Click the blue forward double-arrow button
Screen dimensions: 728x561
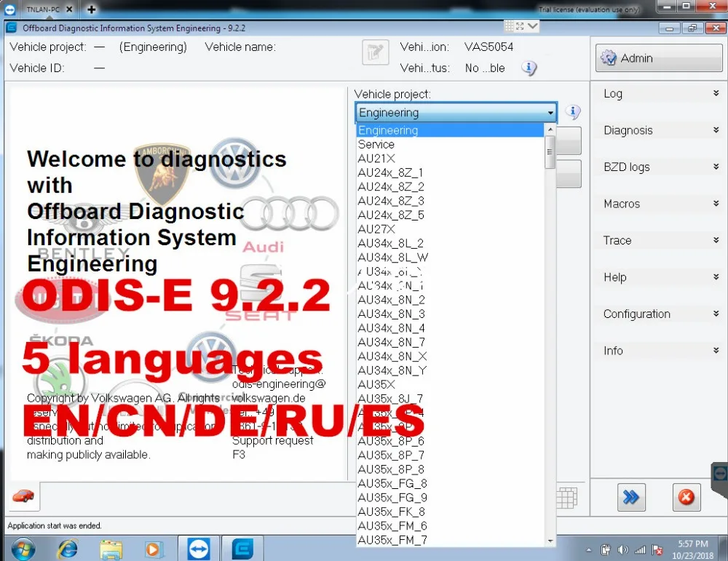click(x=631, y=498)
